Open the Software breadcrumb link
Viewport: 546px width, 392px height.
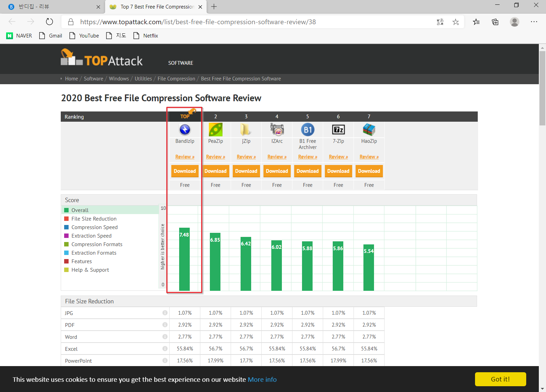point(94,79)
